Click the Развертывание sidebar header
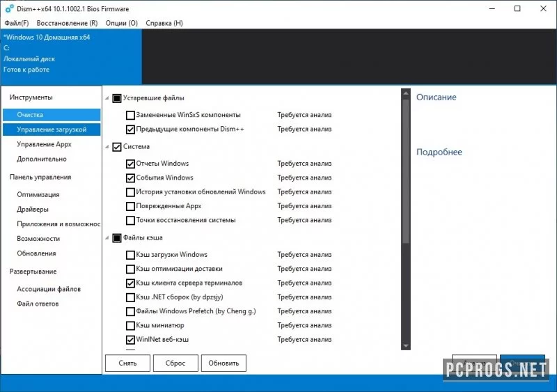Image resolution: width=557 pixels, height=392 pixels. [33, 272]
